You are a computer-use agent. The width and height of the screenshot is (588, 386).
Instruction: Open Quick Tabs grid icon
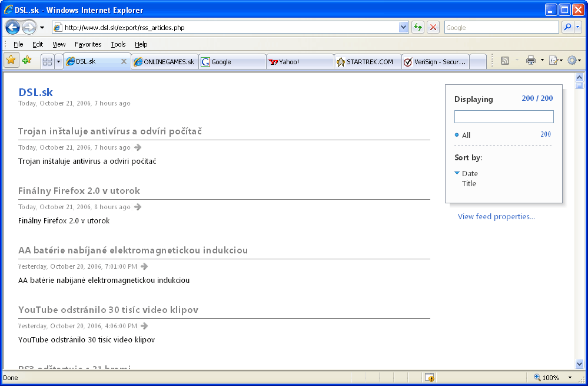[x=47, y=61]
